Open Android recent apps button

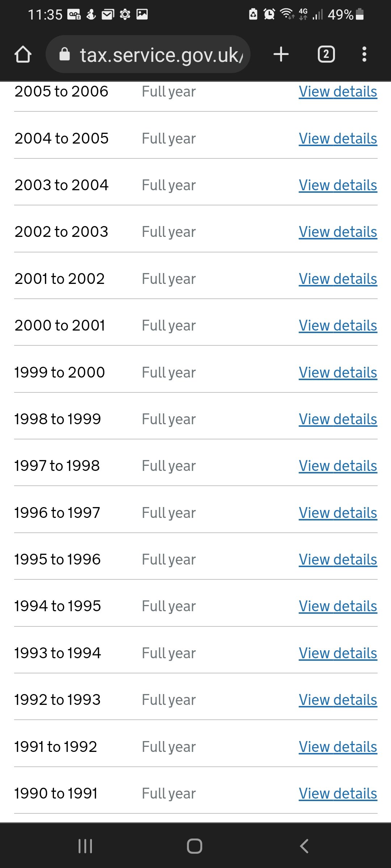pyautogui.click(x=85, y=846)
